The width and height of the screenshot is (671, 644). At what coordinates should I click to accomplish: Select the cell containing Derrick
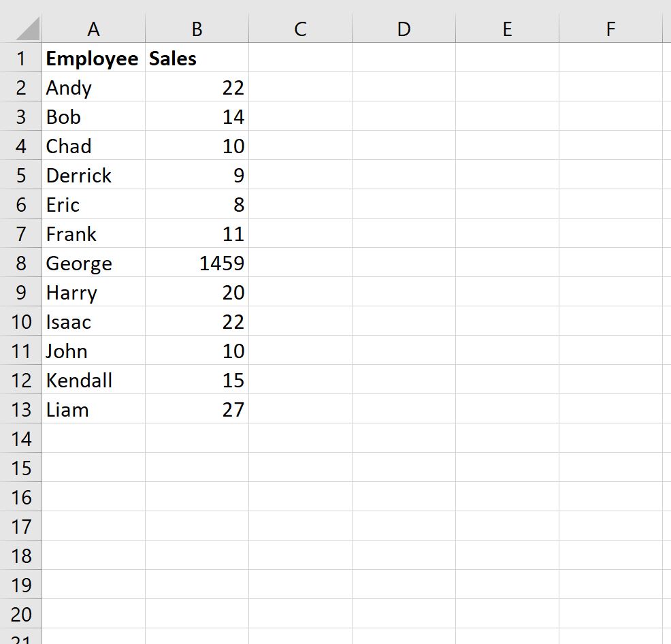click(x=94, y=175)
